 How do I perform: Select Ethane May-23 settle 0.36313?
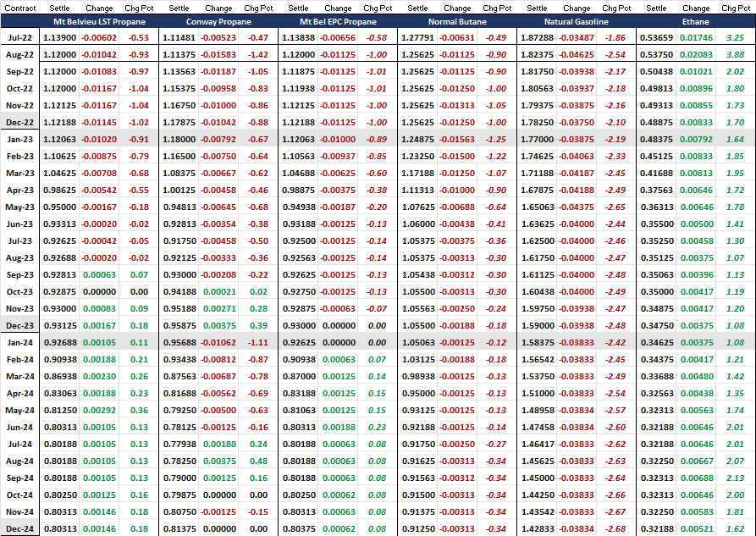656,207
